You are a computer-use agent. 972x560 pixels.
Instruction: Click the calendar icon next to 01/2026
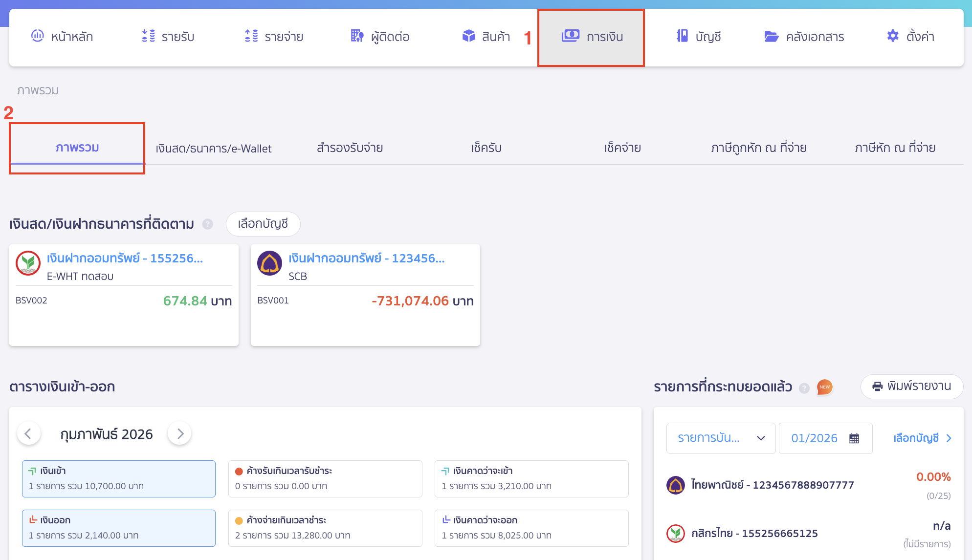(x=854, y=438)
